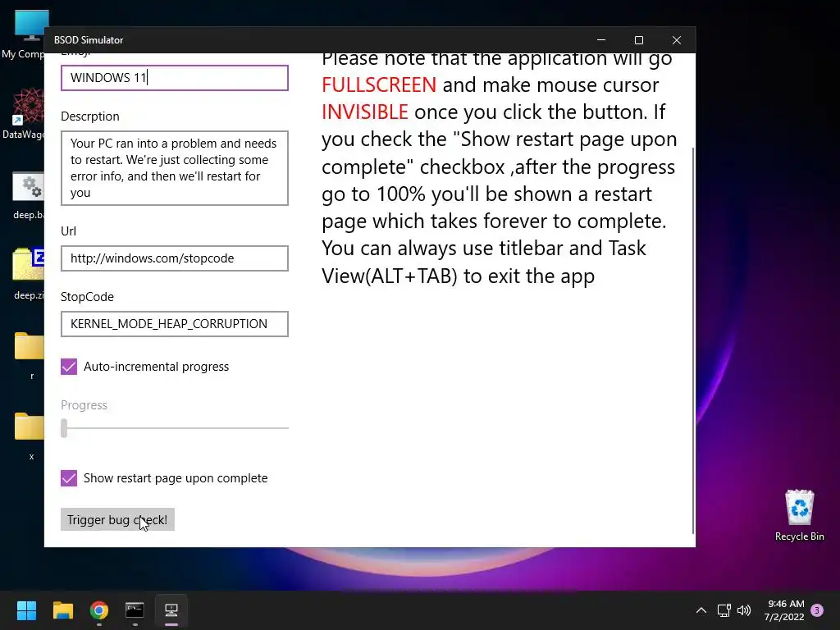The height and width of the screenshot is (630, 840).
Task: Click the Progress slider thumb
Action: point(64,428)
